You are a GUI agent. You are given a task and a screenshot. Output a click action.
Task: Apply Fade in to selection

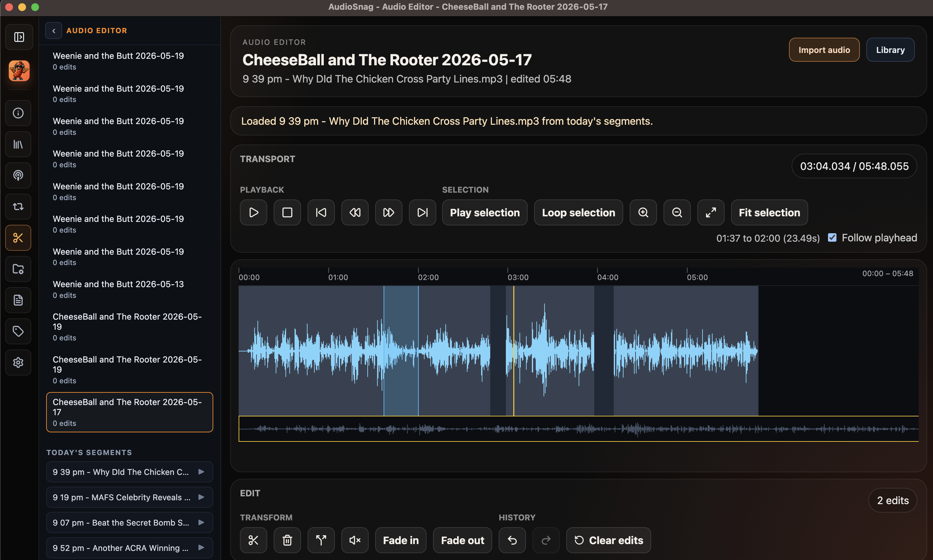(401, 541)
